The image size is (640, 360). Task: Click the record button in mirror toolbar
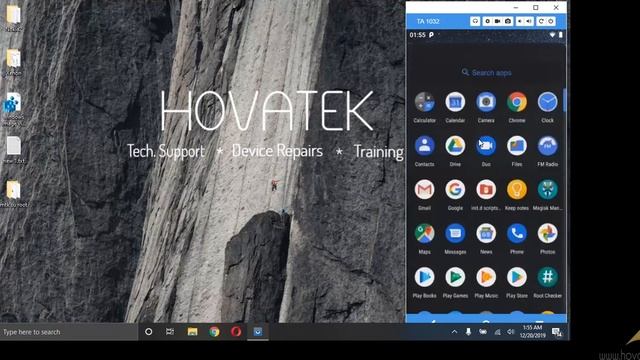pyautogui.click(x=487, y=21)
